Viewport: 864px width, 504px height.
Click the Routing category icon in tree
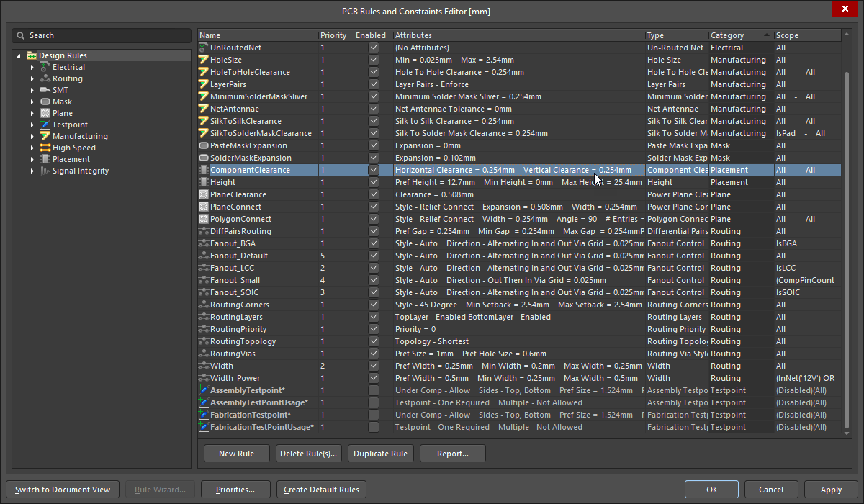click(45, 78)
